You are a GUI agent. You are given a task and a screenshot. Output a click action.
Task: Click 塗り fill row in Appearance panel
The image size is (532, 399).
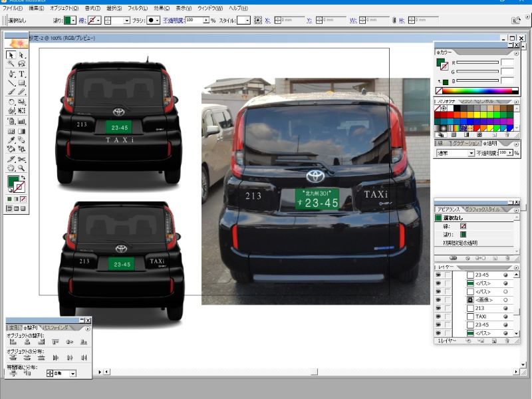[x=475, y=235]
